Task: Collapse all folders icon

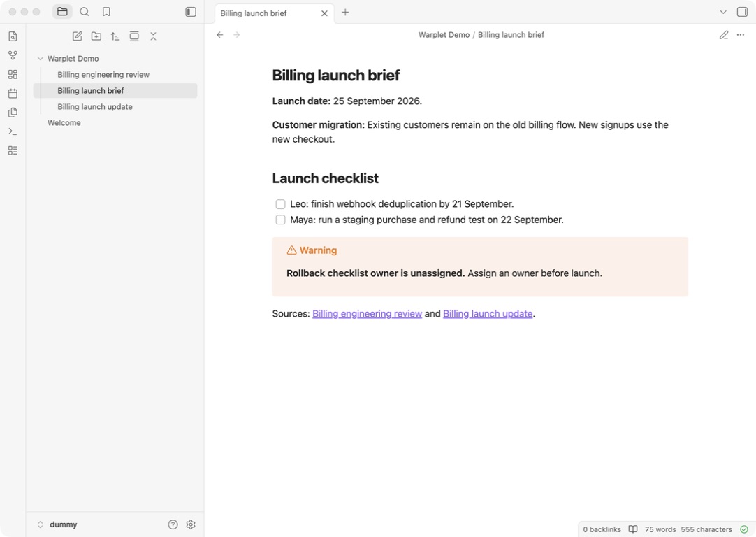Action: tap(153, 36)
